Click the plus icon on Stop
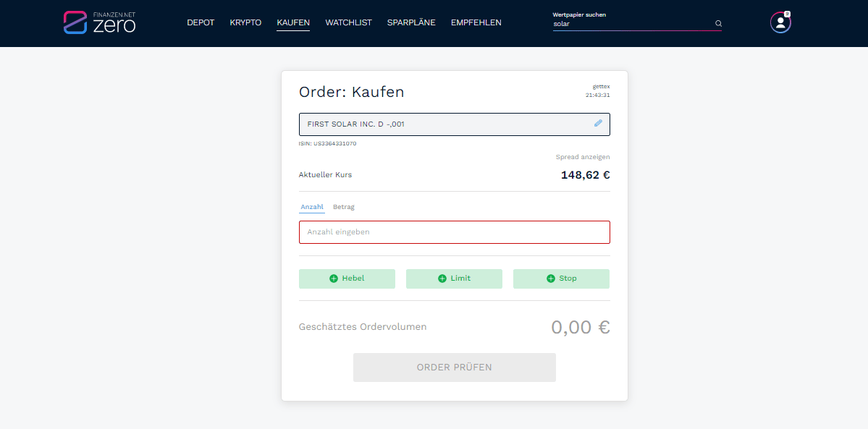Image resolution: width=868 pixels, height=429 pixels. point(550,279)
